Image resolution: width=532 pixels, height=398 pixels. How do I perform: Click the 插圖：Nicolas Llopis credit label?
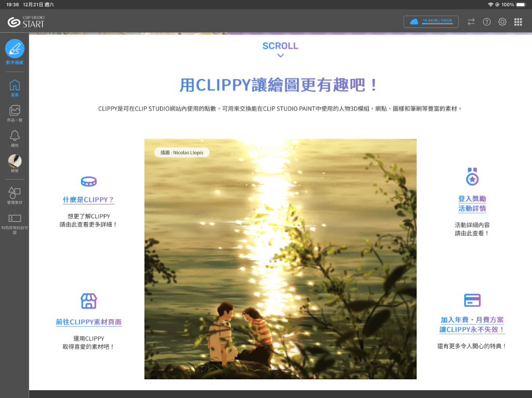pos(182,153)
